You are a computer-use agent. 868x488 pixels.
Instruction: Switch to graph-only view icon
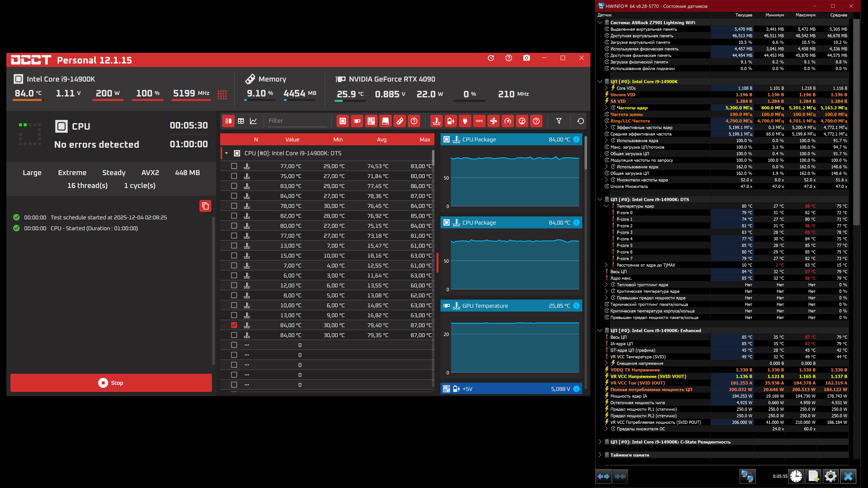[x=253, y=121]
